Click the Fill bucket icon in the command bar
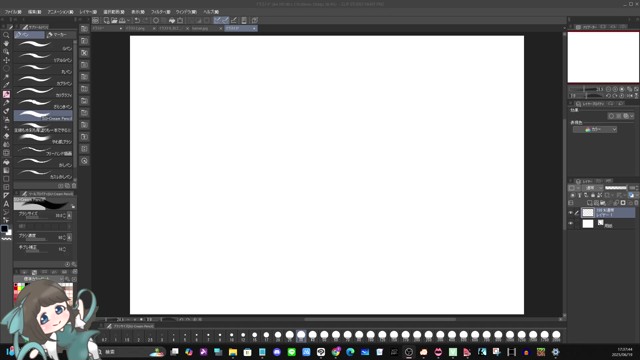 tap(172, 20)
